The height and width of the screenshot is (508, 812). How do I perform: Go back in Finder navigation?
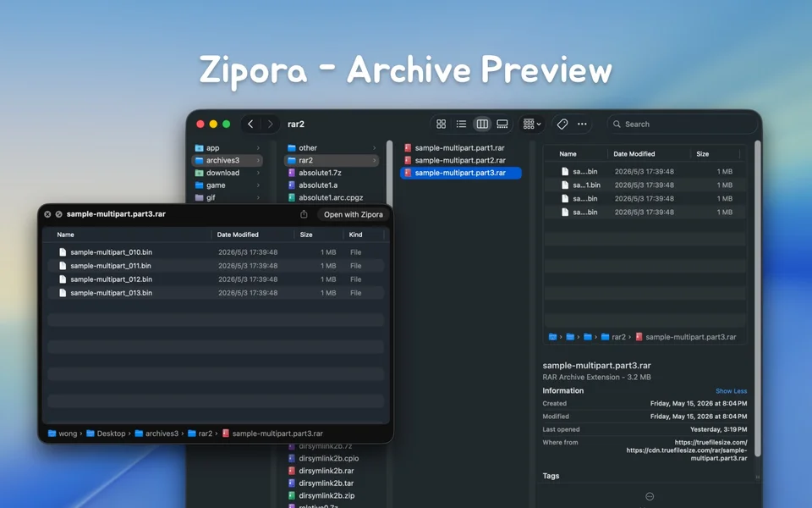click(x=250, y=124)
